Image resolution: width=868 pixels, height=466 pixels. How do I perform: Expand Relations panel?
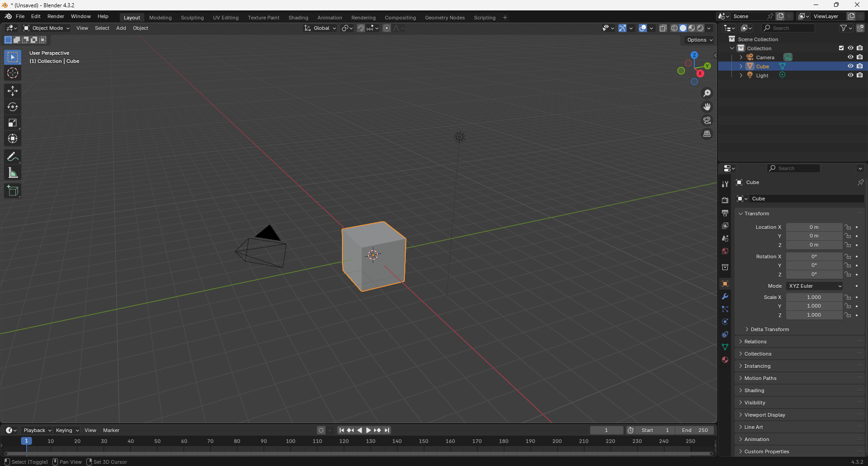[x=755, y=342]
